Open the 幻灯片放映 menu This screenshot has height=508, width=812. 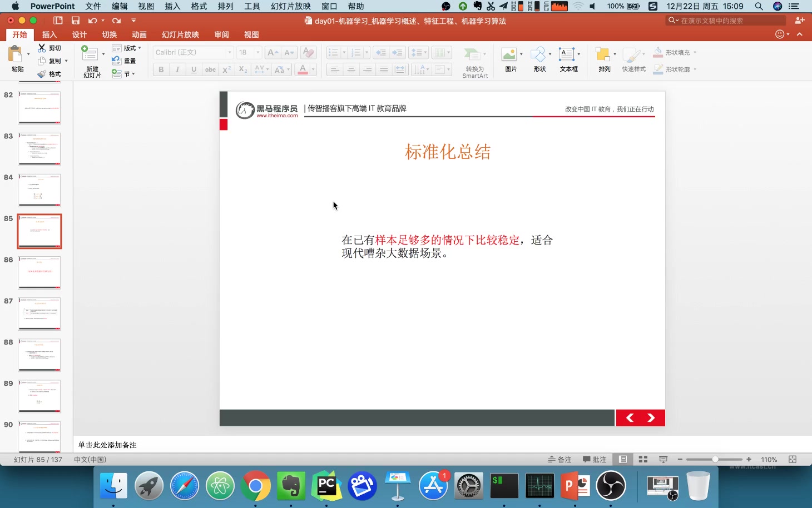click(291, 6)
